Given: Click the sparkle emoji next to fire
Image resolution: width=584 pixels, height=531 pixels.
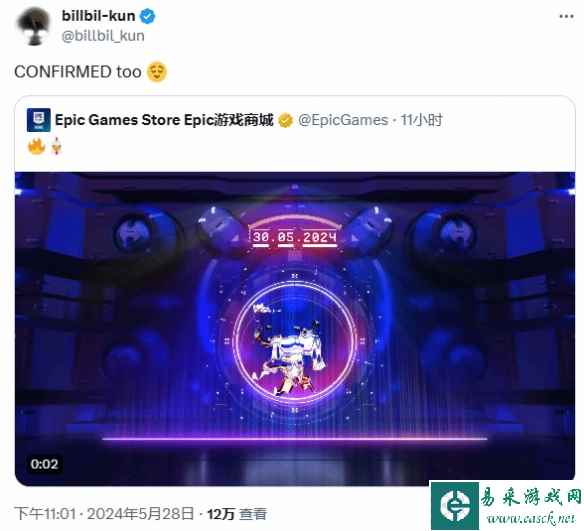Looking at the screenshot, I should 56,146.
